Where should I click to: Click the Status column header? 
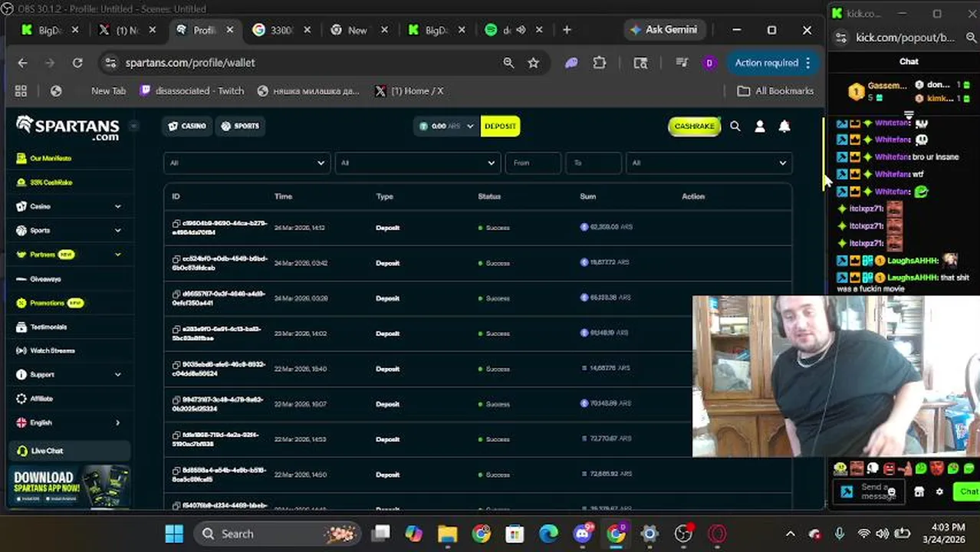489,196
